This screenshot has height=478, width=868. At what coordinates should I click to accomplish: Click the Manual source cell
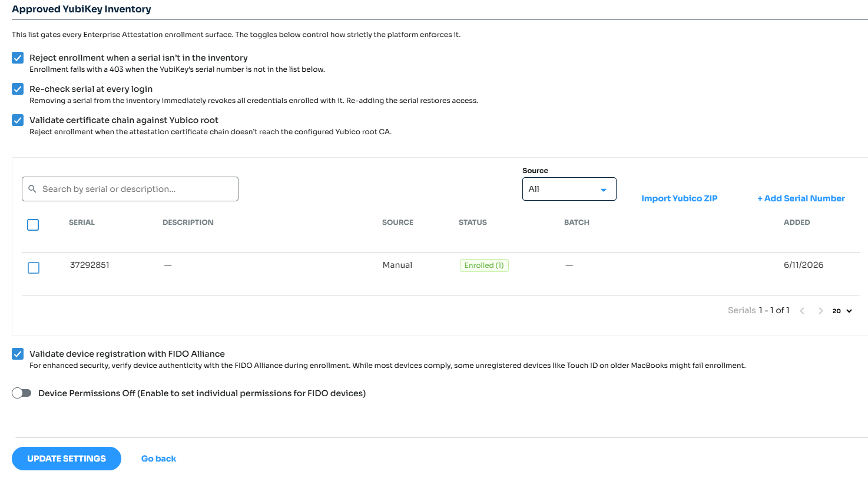(x=397, y=265)
